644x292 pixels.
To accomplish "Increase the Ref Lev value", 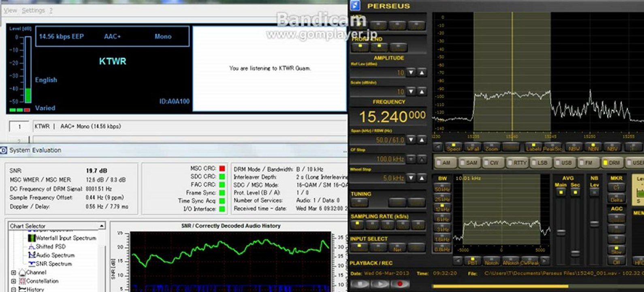I will pos(422,73).
